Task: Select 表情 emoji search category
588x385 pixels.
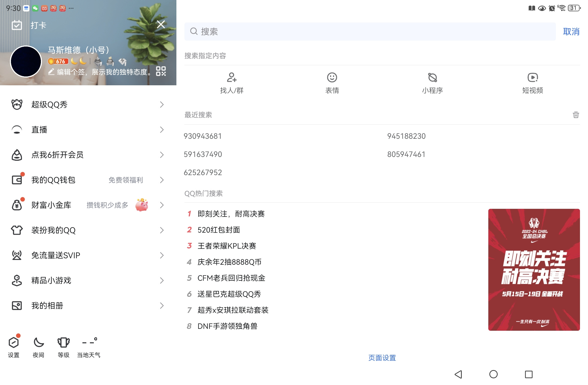Action: coord(332,83)
